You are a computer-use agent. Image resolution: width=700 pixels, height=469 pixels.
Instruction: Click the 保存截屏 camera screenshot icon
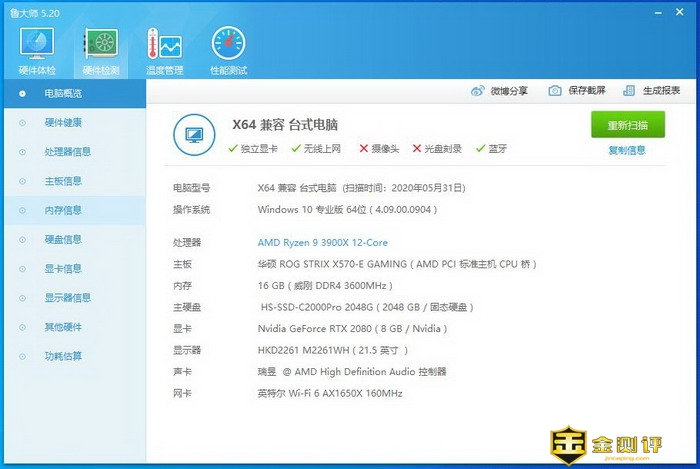tap(555, 91)
